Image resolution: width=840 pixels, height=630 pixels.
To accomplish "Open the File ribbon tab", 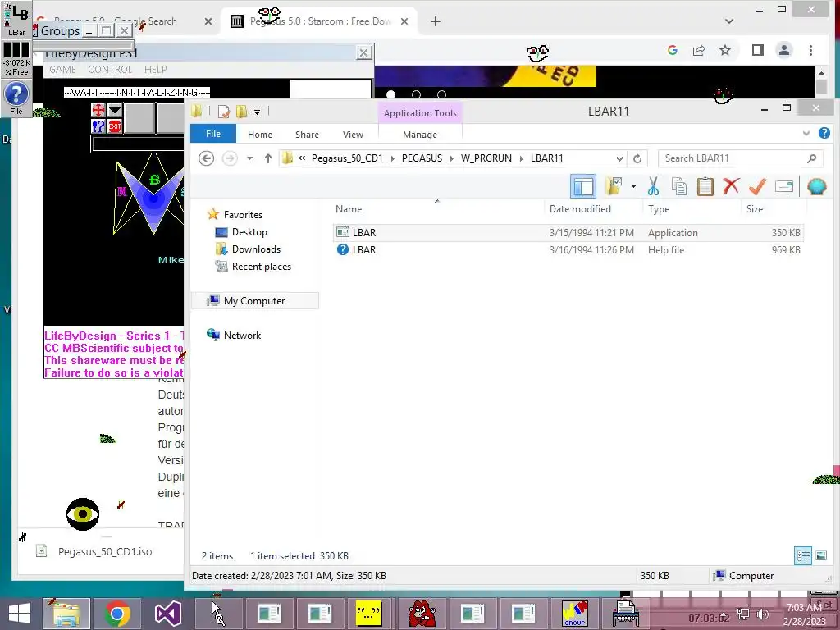I will [x=213, y=134].
